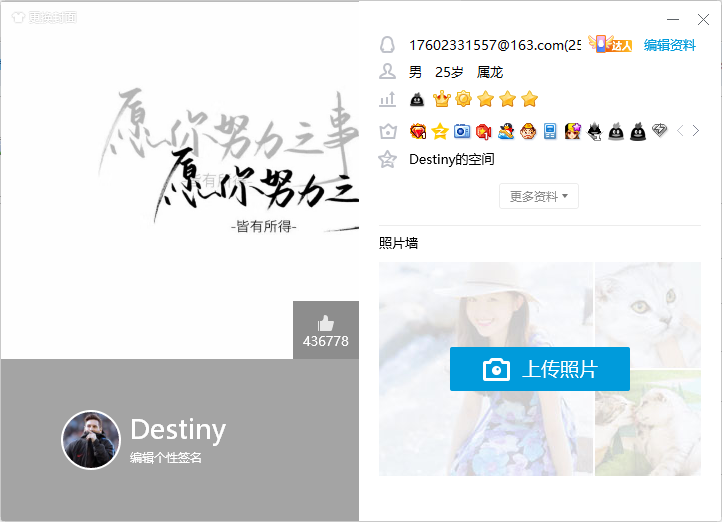The image size is (722, 522).
Task: Expand the 更多资料 dropdown
Action: pyautogui.click(x=538, y=196)
